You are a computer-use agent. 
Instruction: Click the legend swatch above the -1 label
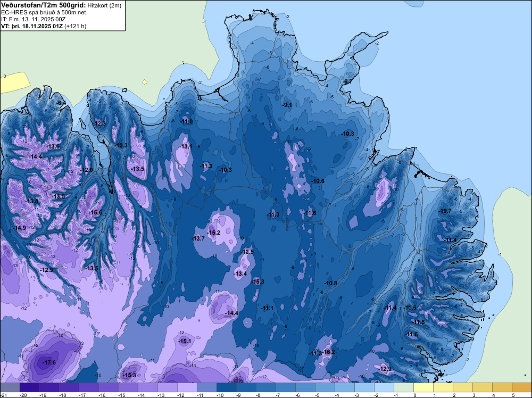click(x=403, y=387)
